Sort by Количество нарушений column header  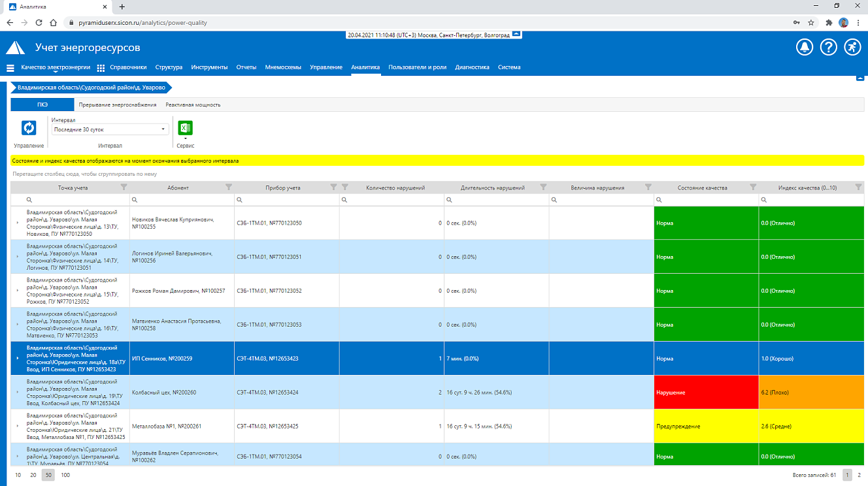click(395, 187)
